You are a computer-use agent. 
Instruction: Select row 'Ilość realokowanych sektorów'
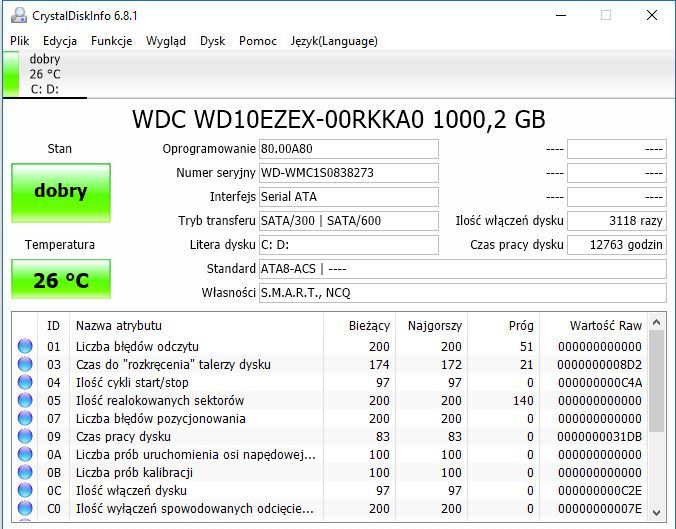(x=330, y=401)
